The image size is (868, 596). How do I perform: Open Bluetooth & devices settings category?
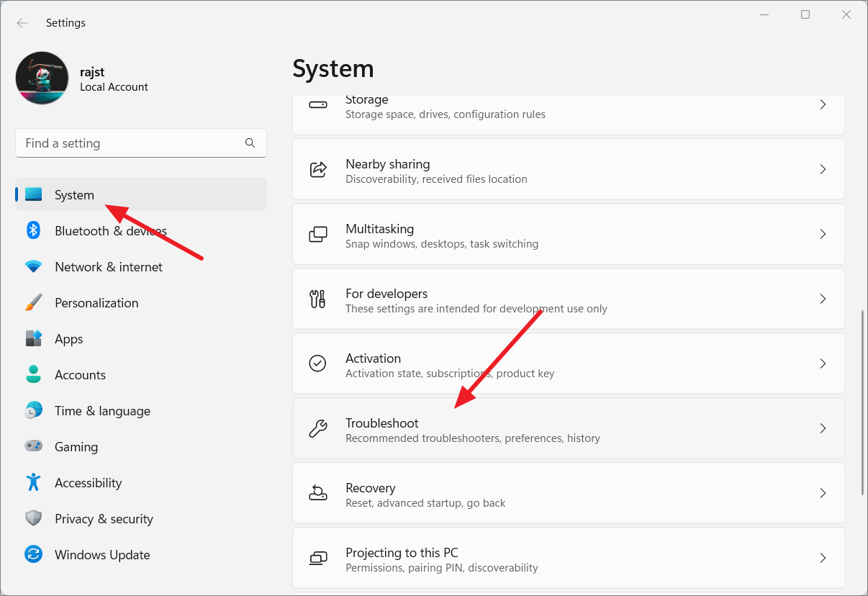click(141, 231)
